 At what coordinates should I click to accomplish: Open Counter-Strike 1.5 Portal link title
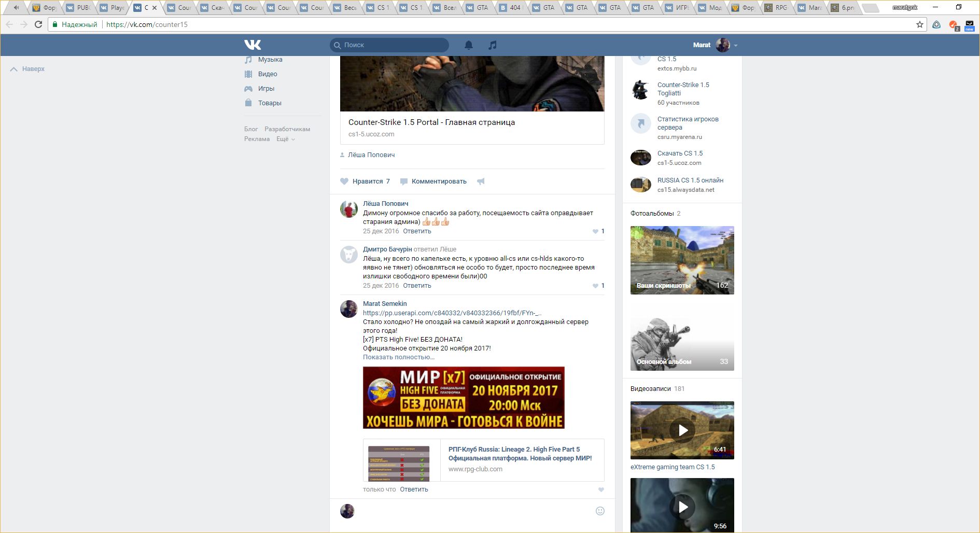pyautogui.click(x=431, y=122)
